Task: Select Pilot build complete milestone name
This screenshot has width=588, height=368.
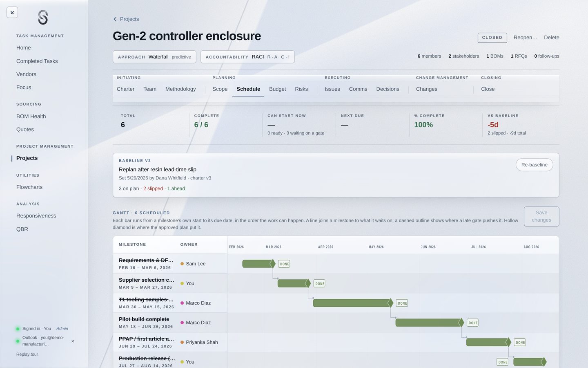Action: pos(144,319)
